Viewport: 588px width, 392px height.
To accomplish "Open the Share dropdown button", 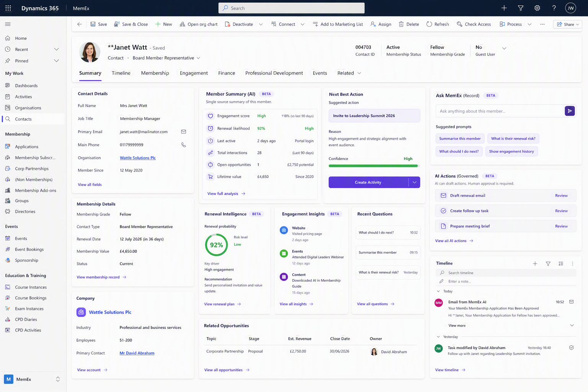I will pyautogui.click(x=568, y=24).
